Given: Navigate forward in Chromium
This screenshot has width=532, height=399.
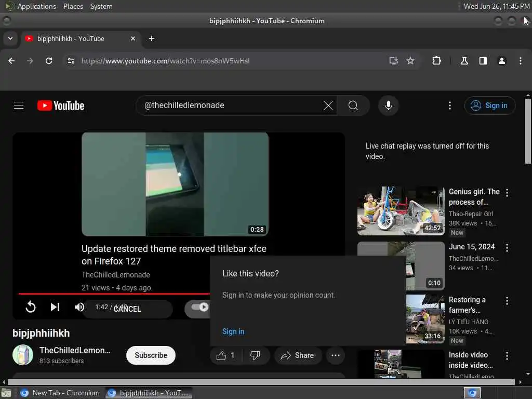Looking at the screenshot, I should [x=30, y=61].
